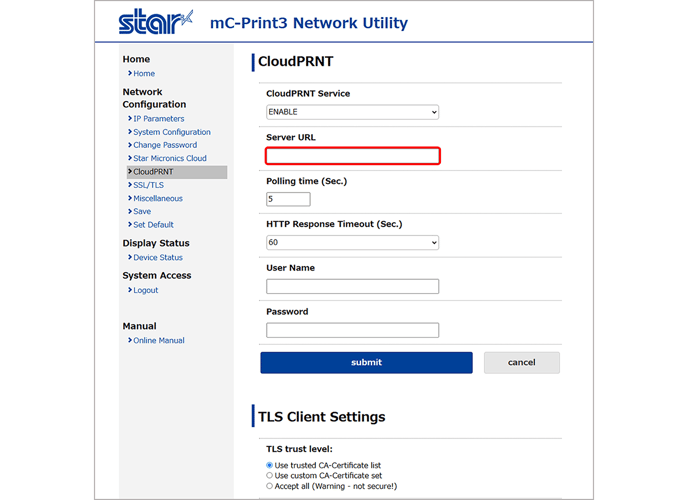Click into the Polling time field
The height and width of the screenshot is (500, 688).
tap(288, 199)
